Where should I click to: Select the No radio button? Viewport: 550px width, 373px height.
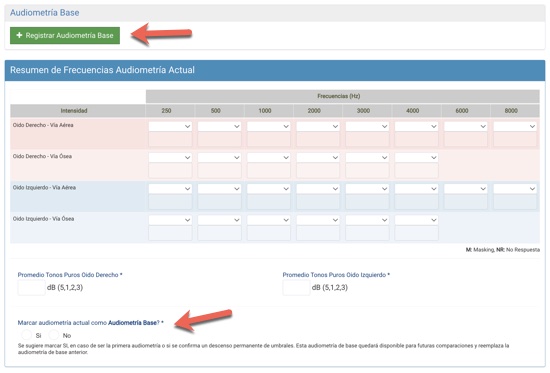tap(54, 335)
